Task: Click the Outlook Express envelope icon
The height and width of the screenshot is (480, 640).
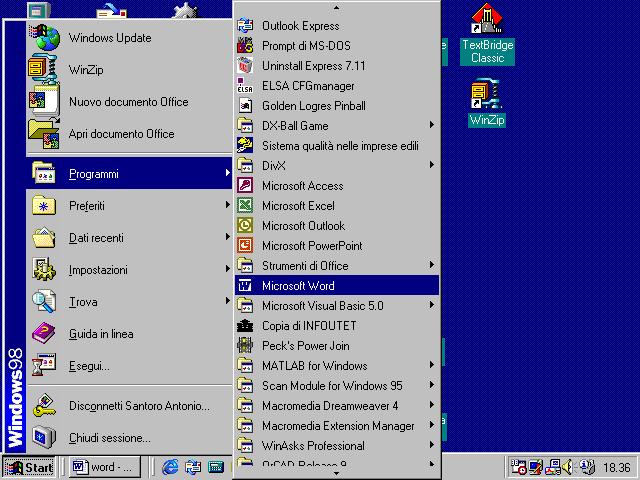Action: [245, 25]
